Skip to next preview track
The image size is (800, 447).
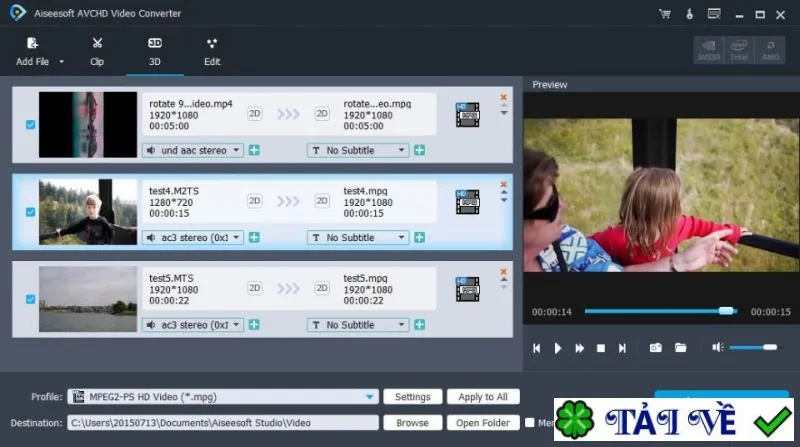[622, 348]
